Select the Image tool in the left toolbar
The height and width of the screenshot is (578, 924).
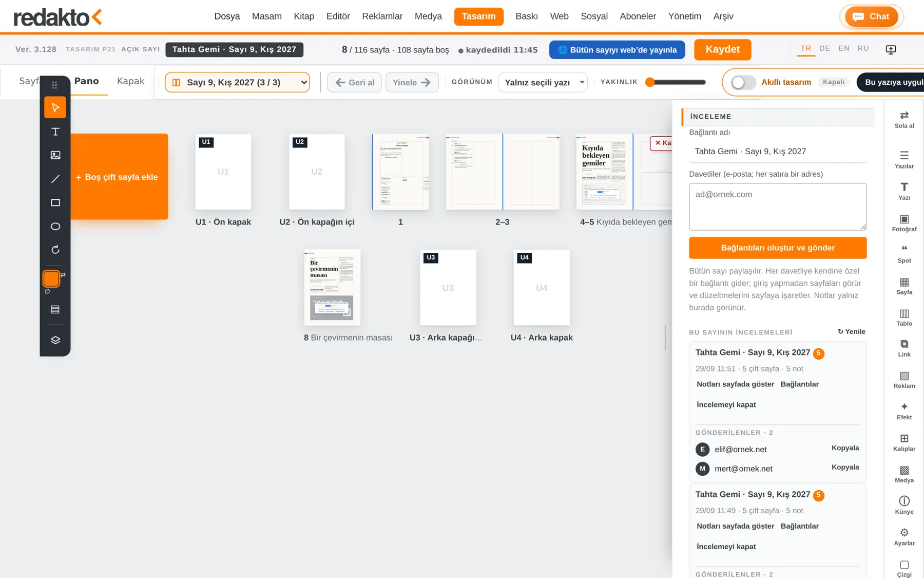[x=55, y=155]
